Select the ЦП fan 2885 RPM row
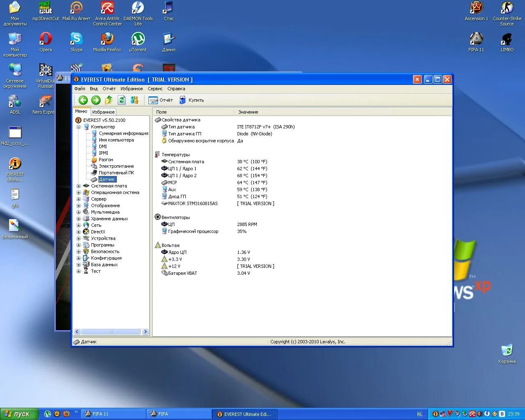This screenshot has height=420, width=525. click(x=302, y=224)
